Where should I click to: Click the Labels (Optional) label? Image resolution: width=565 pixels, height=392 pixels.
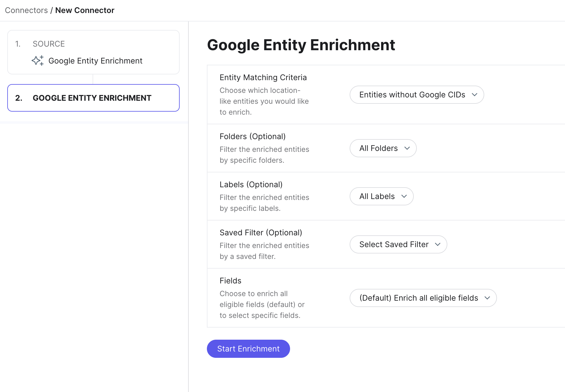click(x=251, y=185)
